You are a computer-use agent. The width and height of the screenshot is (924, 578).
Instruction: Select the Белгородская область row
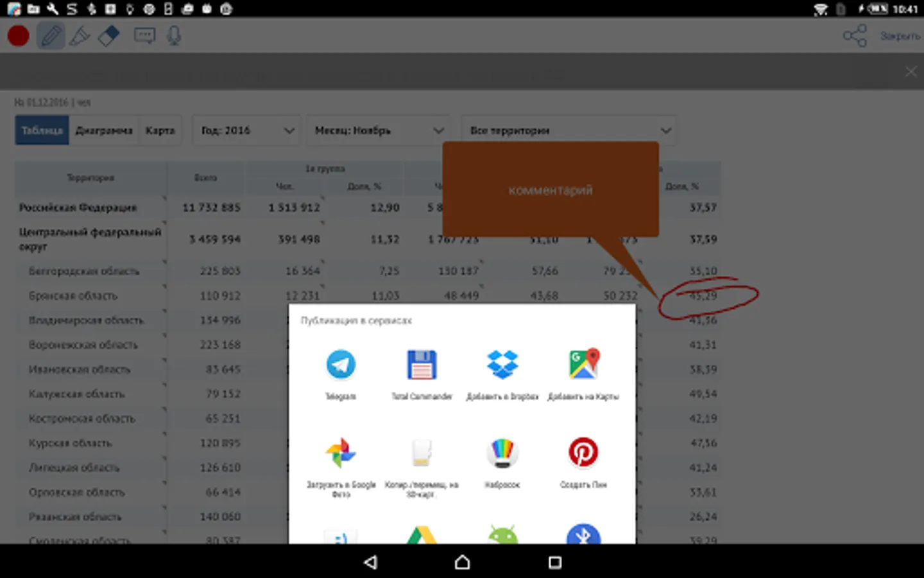pyautogui.click(x=368, y=271)
